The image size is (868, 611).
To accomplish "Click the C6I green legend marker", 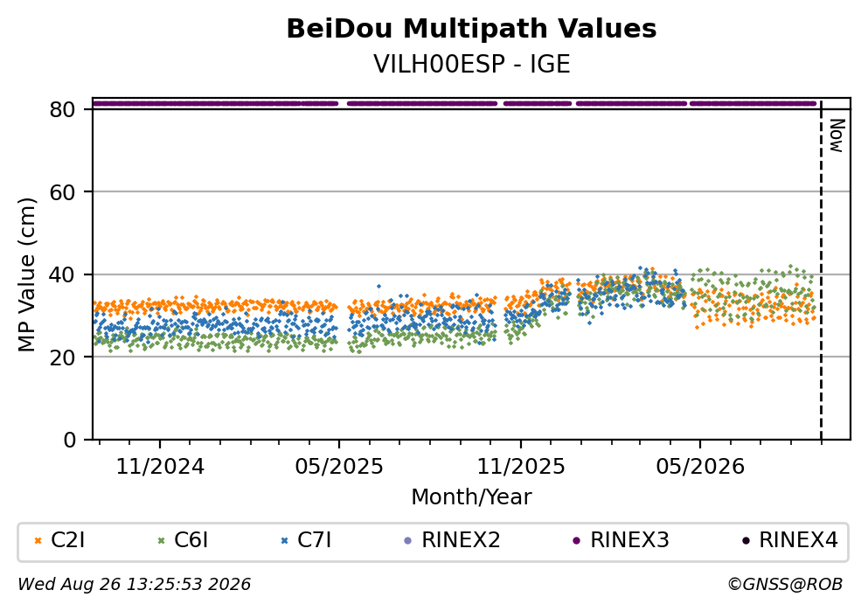I will 161,541.
